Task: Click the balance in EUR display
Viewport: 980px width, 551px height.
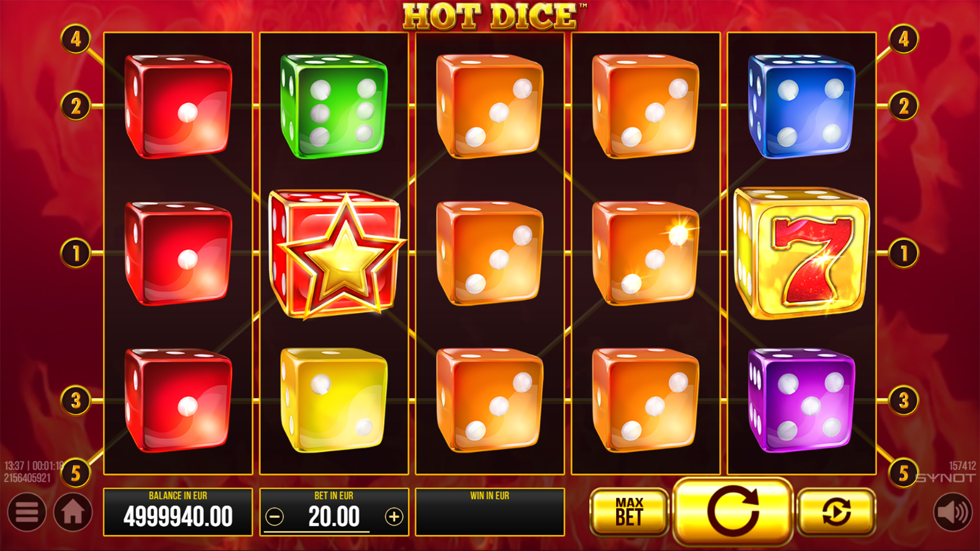Action: (x=178, y=512)
